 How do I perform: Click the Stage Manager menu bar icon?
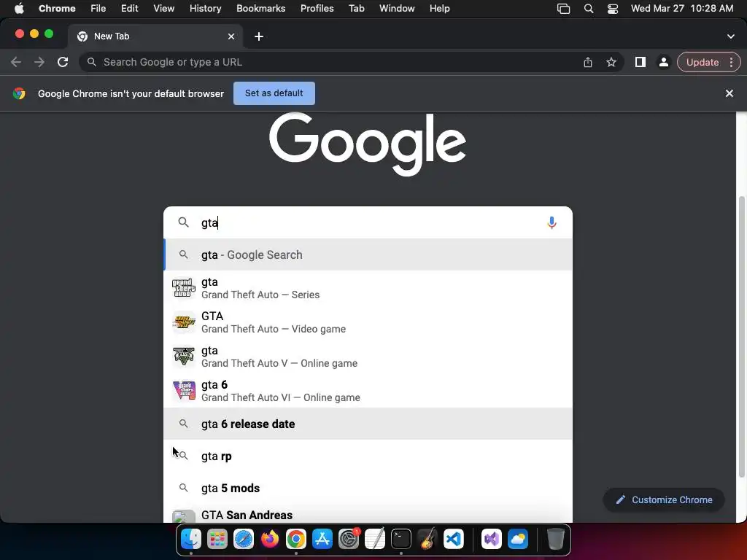click(x=564, y=9)
